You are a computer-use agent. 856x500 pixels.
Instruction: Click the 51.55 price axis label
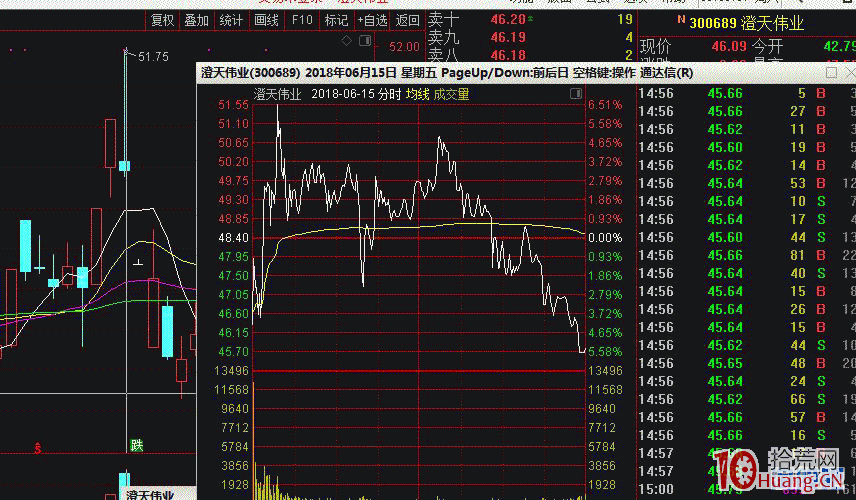(x=233, y=105)
